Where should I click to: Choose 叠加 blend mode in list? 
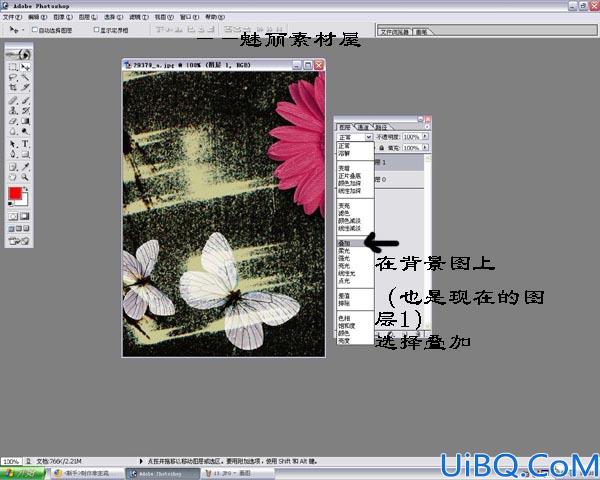click(355, 243)
